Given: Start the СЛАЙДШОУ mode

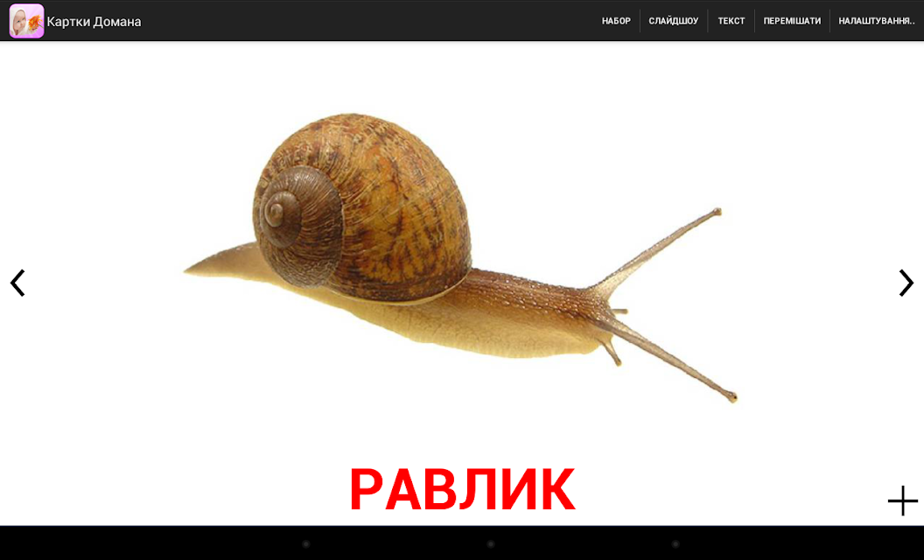Looking at the screenshot, I should click(674, 21).
